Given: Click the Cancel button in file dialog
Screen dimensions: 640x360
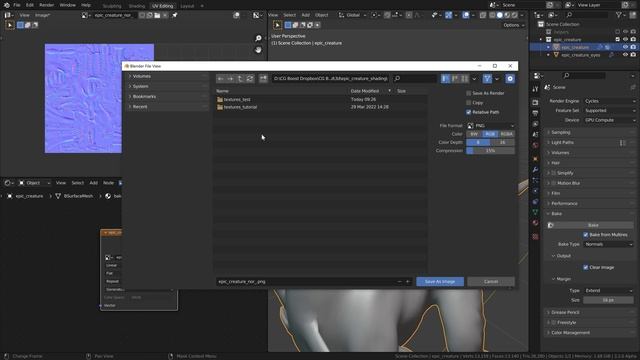Looking at the screenshot, I should point(491,282).
